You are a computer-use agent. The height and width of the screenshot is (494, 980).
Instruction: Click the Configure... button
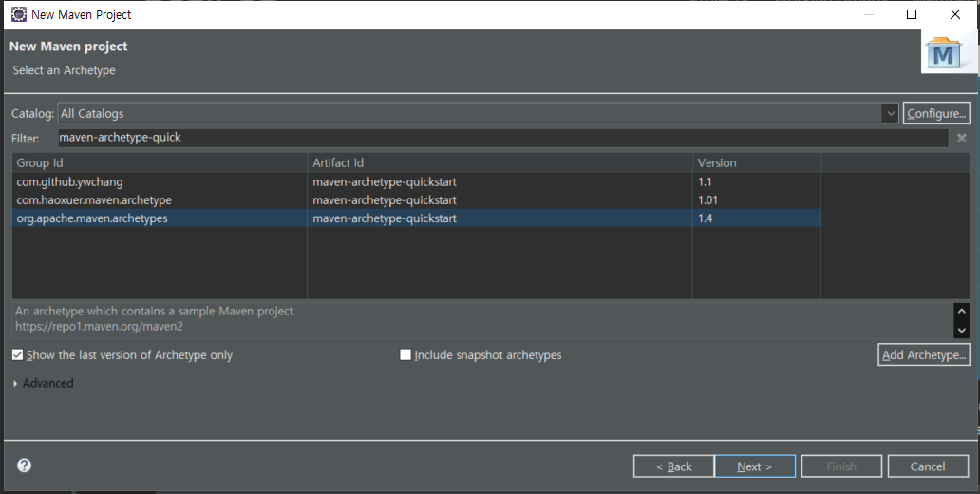tap(936, 113)
